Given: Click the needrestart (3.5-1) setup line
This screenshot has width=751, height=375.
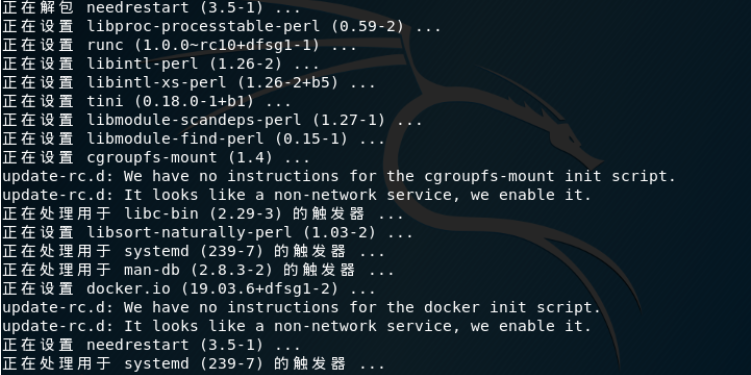Looking at the screenshot, I should coord(151,345).
